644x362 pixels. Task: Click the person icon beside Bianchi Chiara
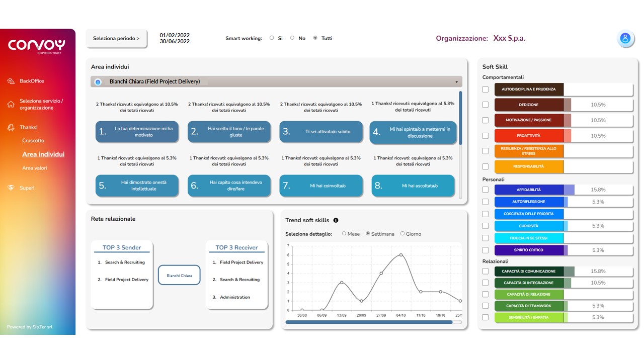98,82
